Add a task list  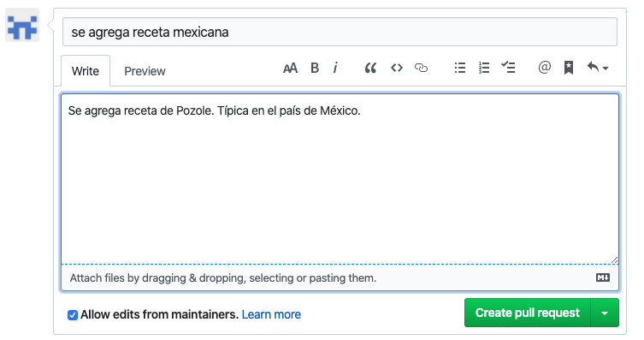[508, 67]
